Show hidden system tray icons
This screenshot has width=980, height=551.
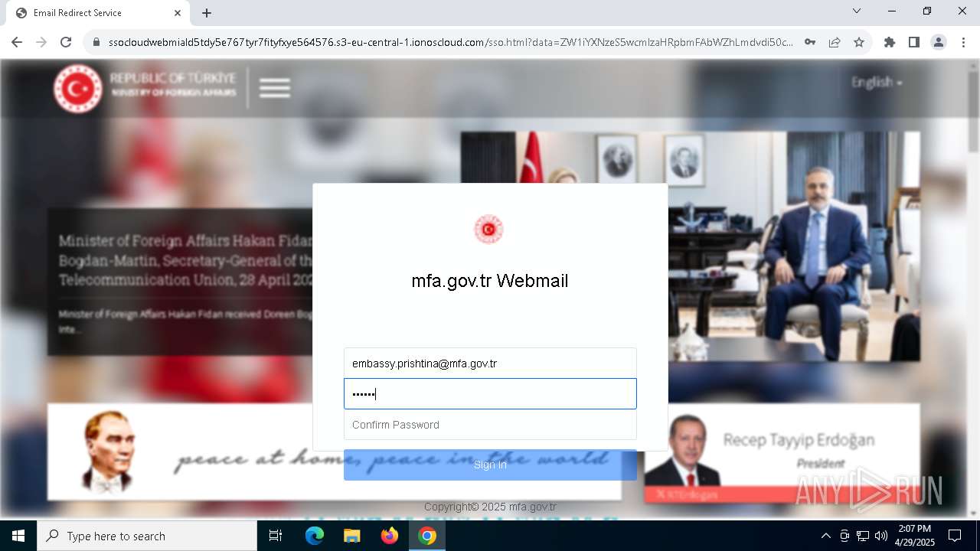[x=825, y=536]
